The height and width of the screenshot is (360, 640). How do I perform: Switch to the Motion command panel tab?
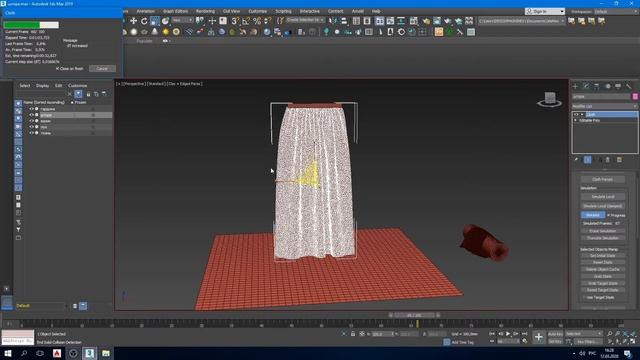click(608, 86)
